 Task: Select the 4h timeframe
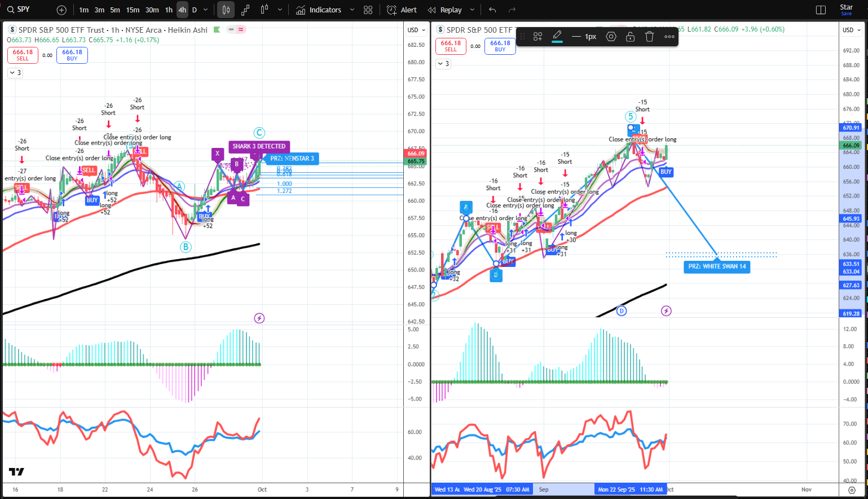182,10
